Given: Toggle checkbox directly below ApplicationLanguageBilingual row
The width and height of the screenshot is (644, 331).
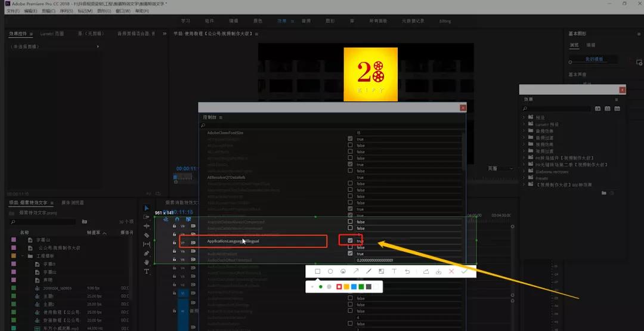Looking at the screenshot, I should tap(351, 247).
